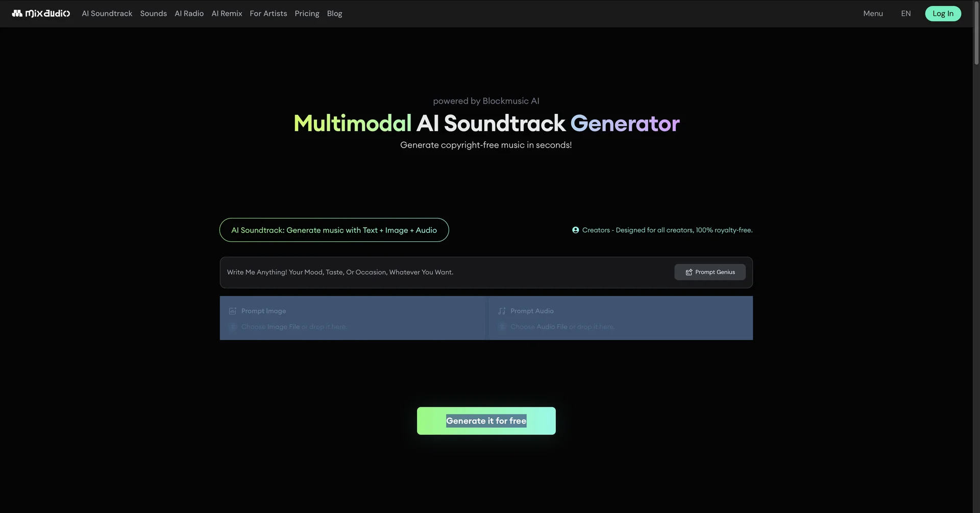The image size is (980, 513).
Task: Click the upload icon beside Choose Audio File
Action: (x=502, y=327)
